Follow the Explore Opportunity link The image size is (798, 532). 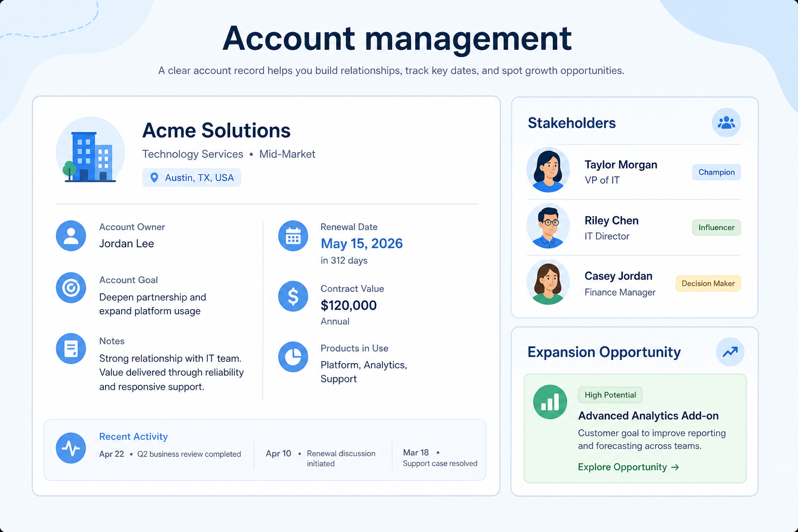(x=629, y=467)
